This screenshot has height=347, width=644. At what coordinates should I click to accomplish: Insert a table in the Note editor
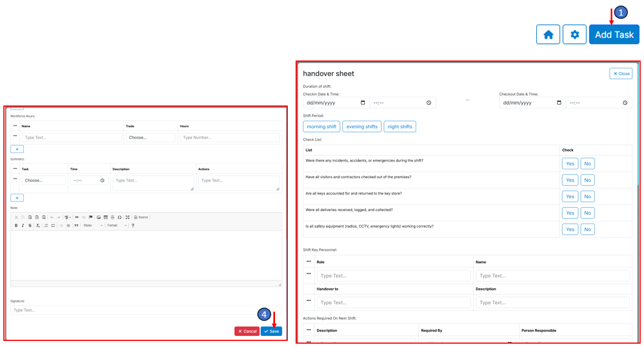coord(106,217)
